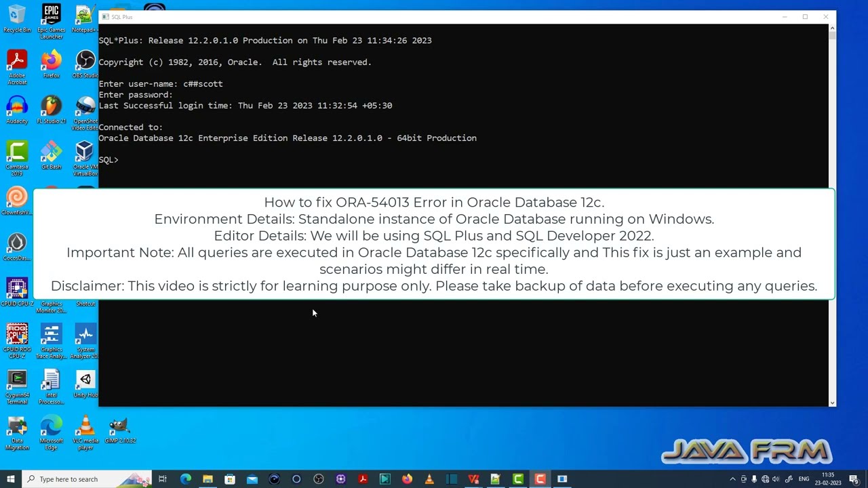Image resolution: width=868 pixels, height=488 pixels.
Task: Open the Adobe Acrobat desktop shortcut
Action: tap(17, 68)
